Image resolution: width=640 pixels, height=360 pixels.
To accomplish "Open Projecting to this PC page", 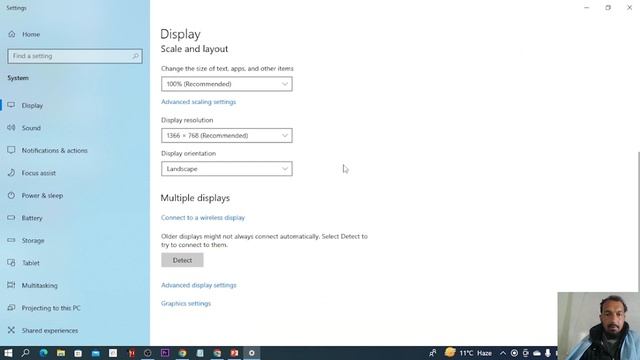I will click(x=75, y=307).
